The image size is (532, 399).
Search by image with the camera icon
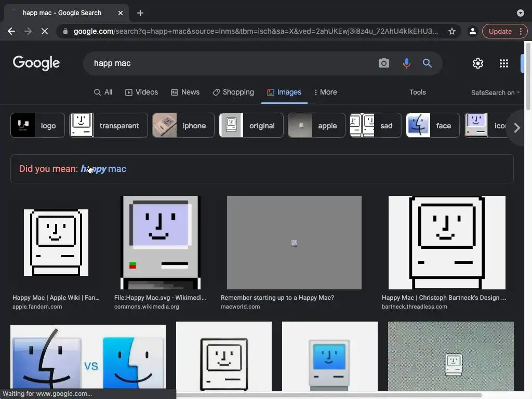point(384,63)
